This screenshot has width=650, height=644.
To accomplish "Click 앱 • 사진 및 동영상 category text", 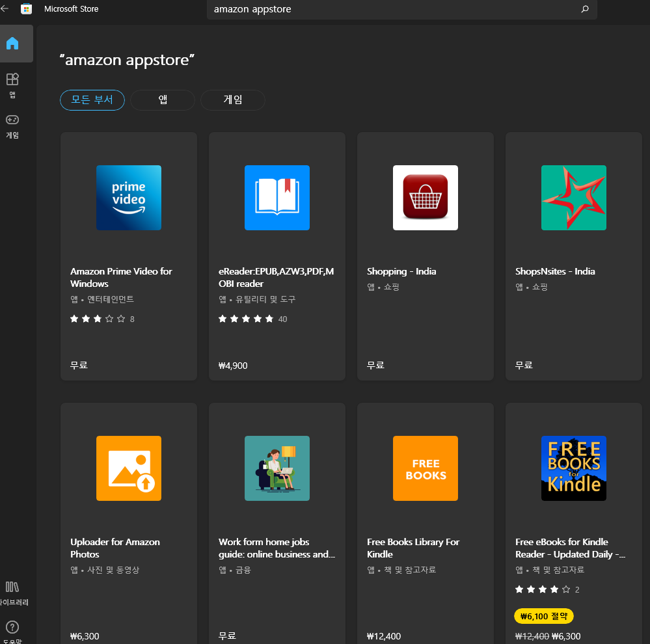I will [105, 570].
